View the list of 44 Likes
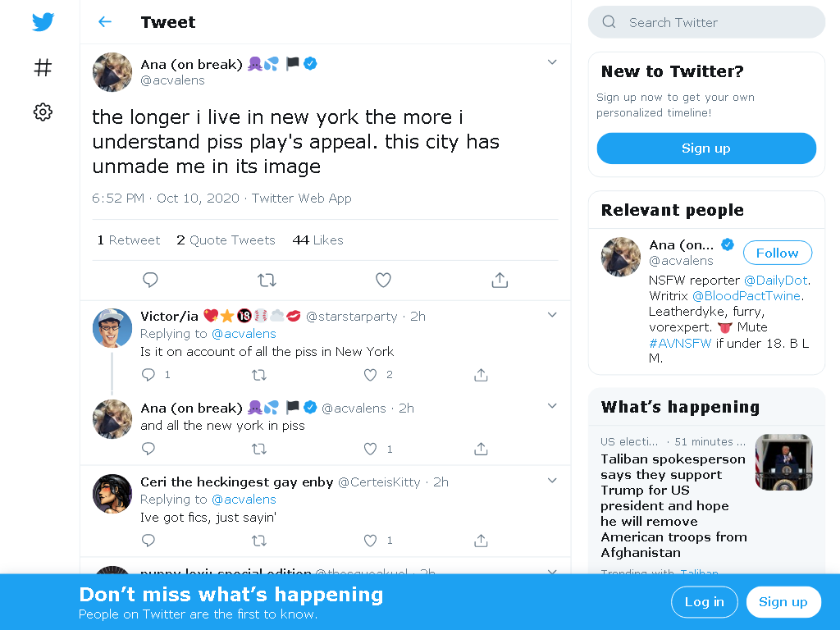840x630 pixels. [317, 240]
